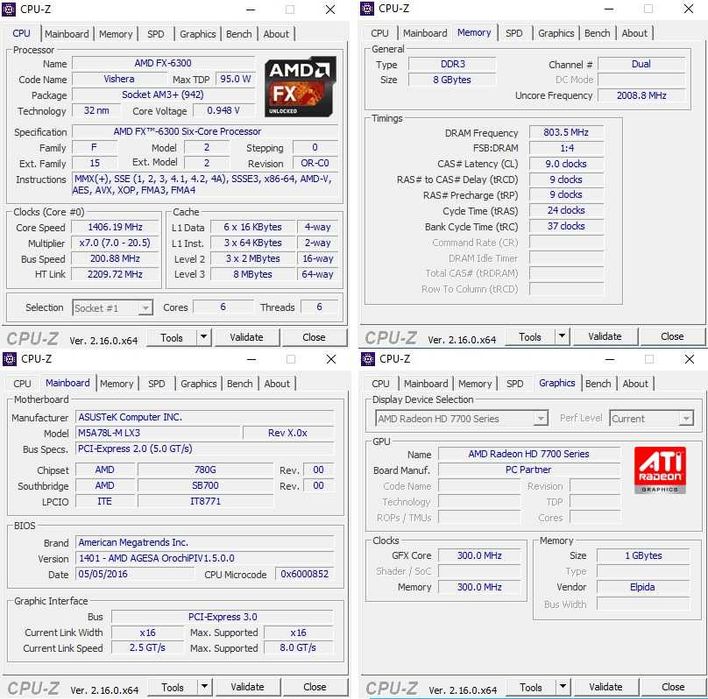Open Tools dropdown arrow in Memory window
Viewport: 708px width, 699px height.
pyautogui.click(x=562, y=336)
